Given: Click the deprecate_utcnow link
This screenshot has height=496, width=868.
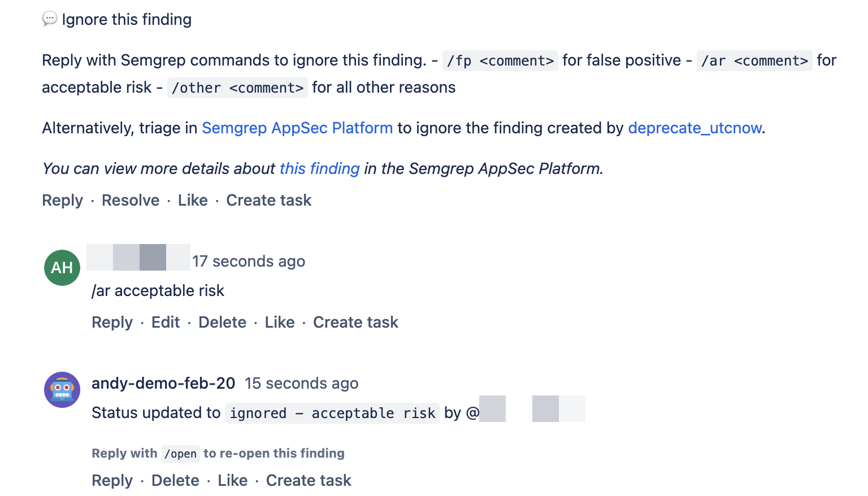Looking at the screenshot, I should click(695, 128).
